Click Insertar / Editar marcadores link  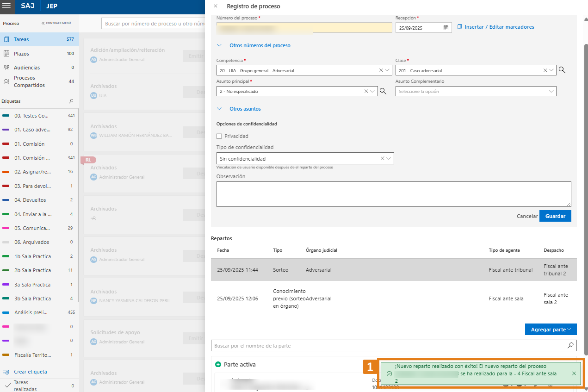[x=499, y=27]
